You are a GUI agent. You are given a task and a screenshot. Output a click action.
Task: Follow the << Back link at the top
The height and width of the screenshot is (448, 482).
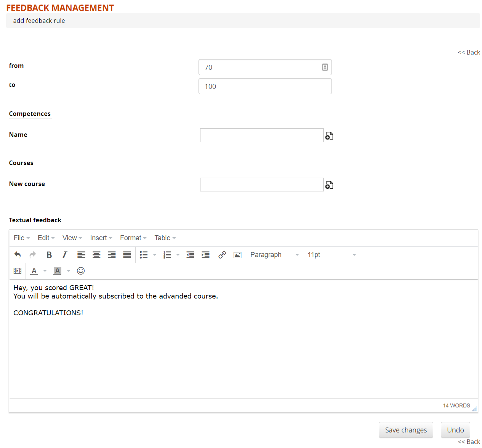point(469,52)
